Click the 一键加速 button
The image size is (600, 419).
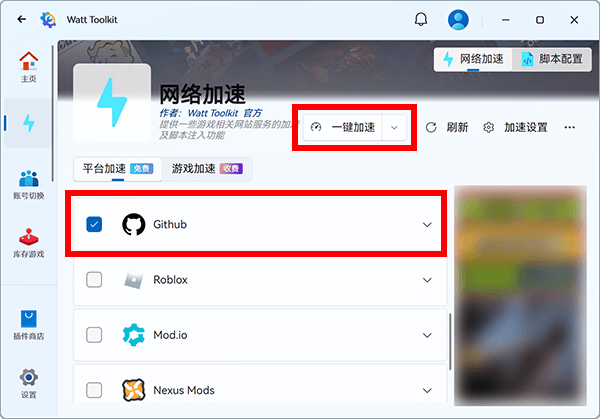(343, 127)
